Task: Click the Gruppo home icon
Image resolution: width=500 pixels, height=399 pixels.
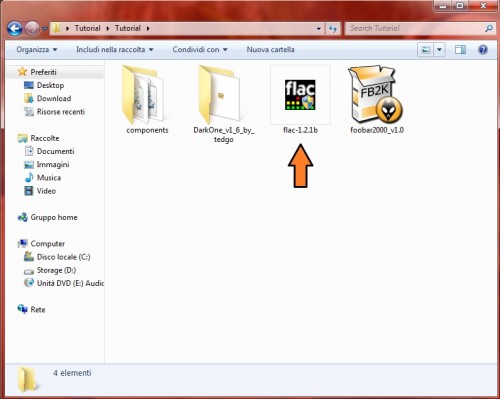Action: [22, 217]
